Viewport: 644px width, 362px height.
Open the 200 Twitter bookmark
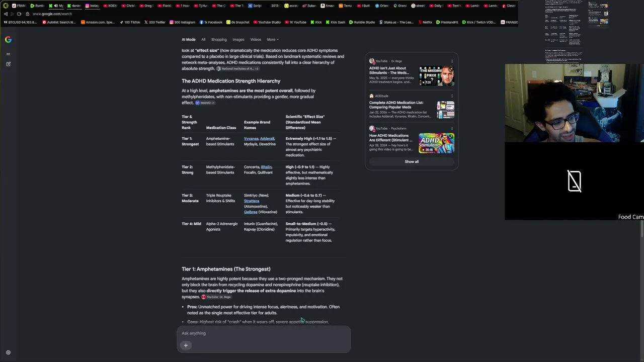point(154,22)
